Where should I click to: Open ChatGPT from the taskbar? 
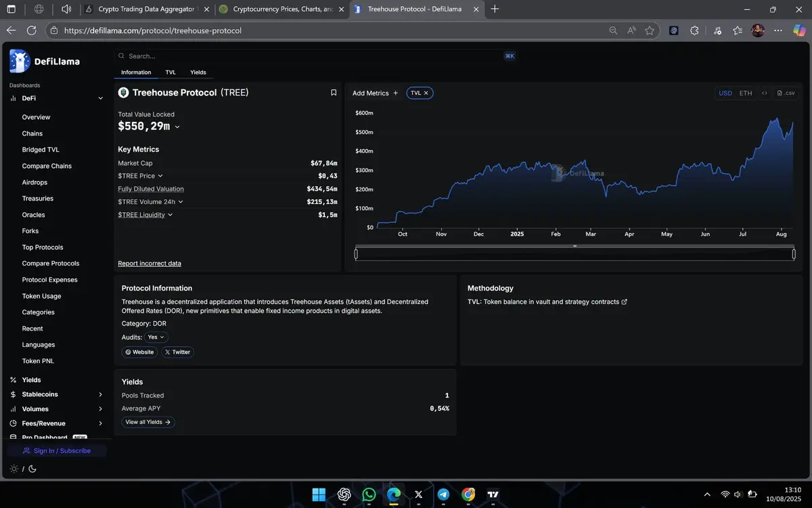point(344,494)
